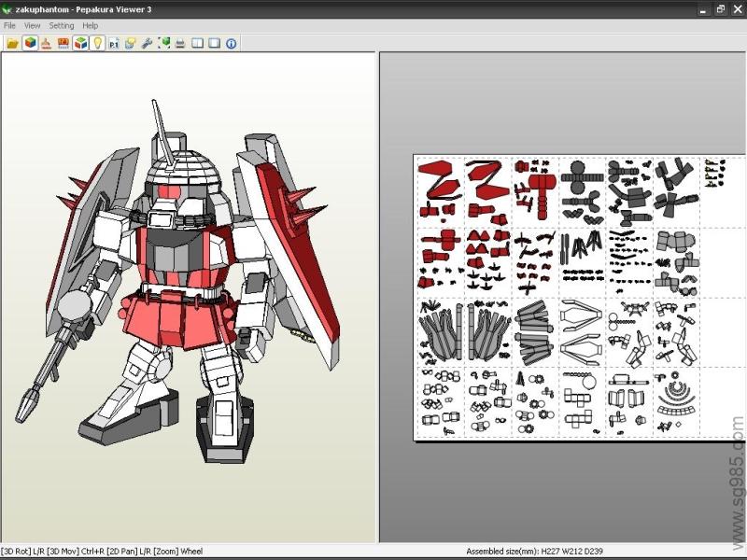Toggle the light bulb lighting button
Screen dimensions: 747x560
click(x=97, y=43)
